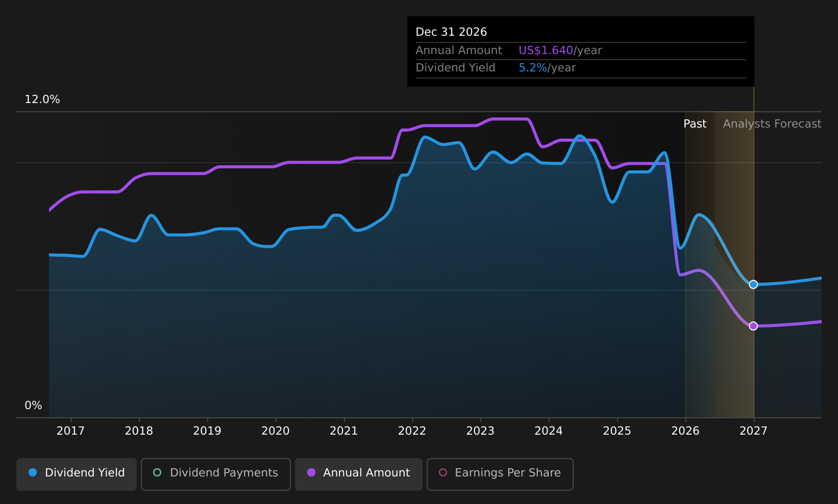Click the 0% y-axis label
838x504 pixels.
33,406
